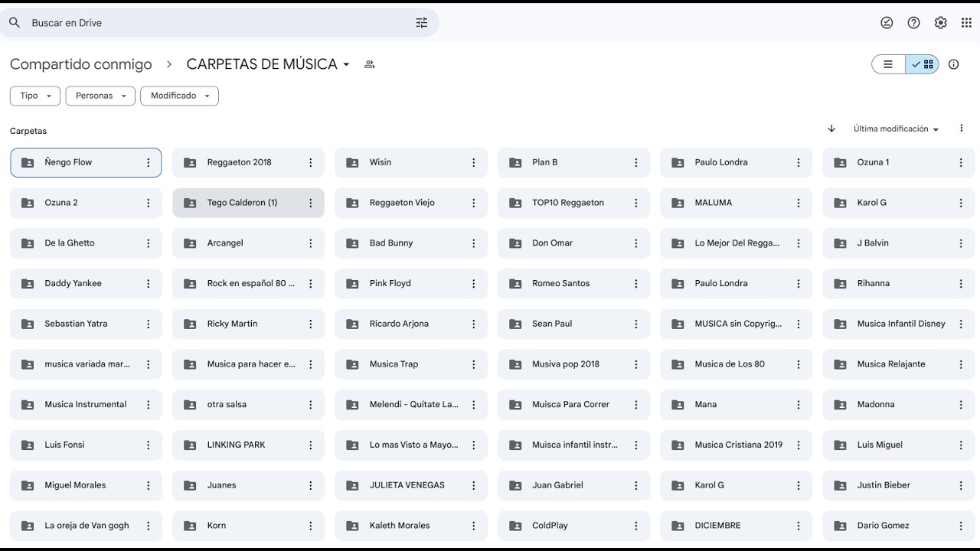Open three-dot menu for ColdPlay folder
Image resolution: width=980 pixels, height=551 pixels.
coord(635,526)
